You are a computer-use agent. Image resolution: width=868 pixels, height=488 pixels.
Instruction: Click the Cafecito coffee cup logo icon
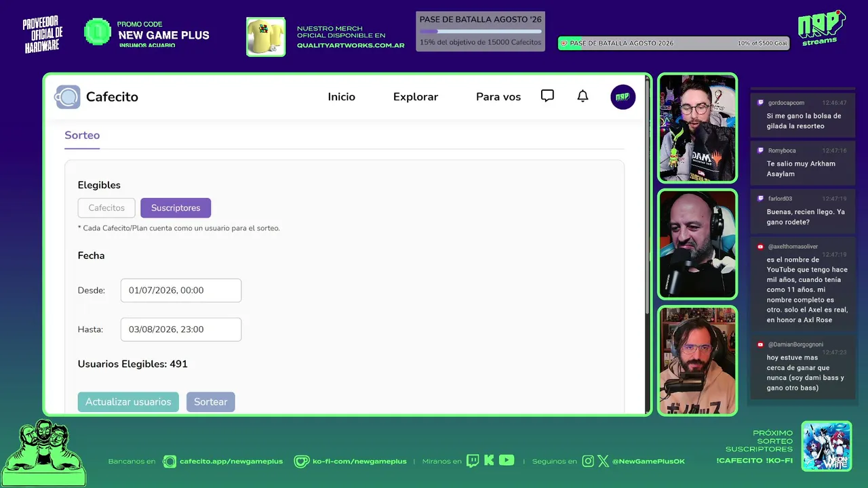tap(68, 97)
